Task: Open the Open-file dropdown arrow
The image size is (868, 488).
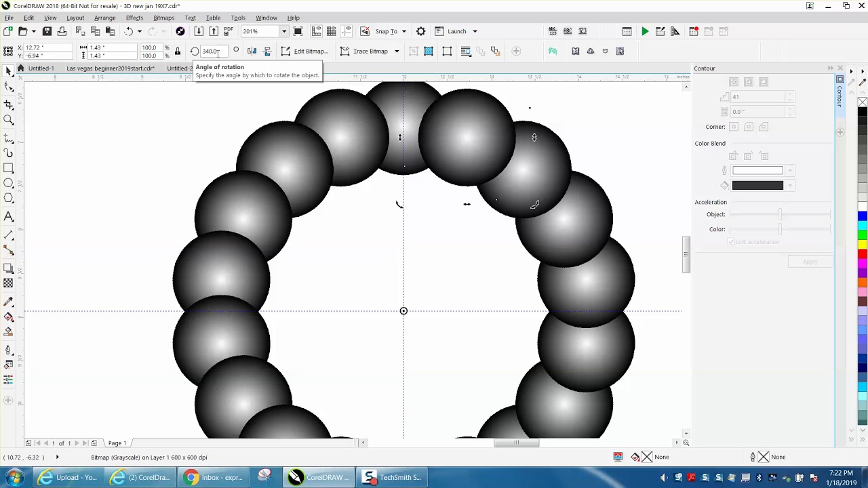Action: 33,31
